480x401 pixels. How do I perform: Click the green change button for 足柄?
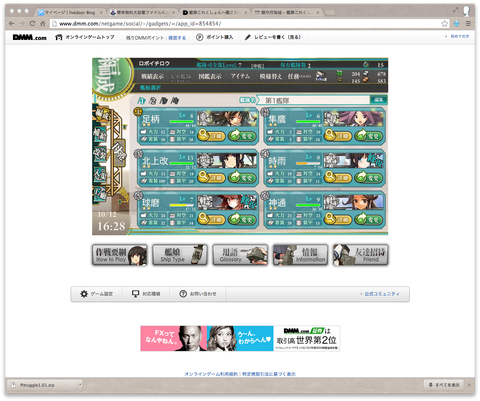(242, 135)
